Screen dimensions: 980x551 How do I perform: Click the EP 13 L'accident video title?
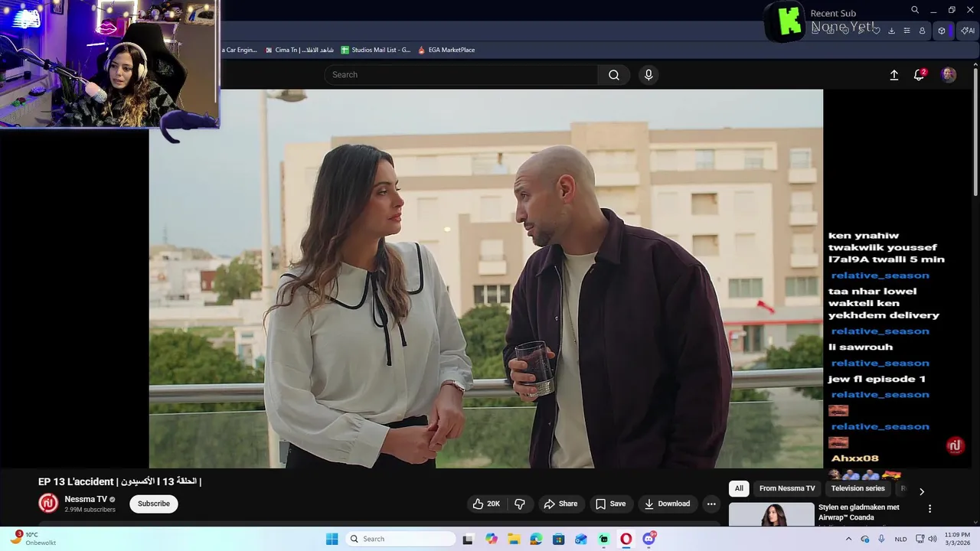coord(119,481)
